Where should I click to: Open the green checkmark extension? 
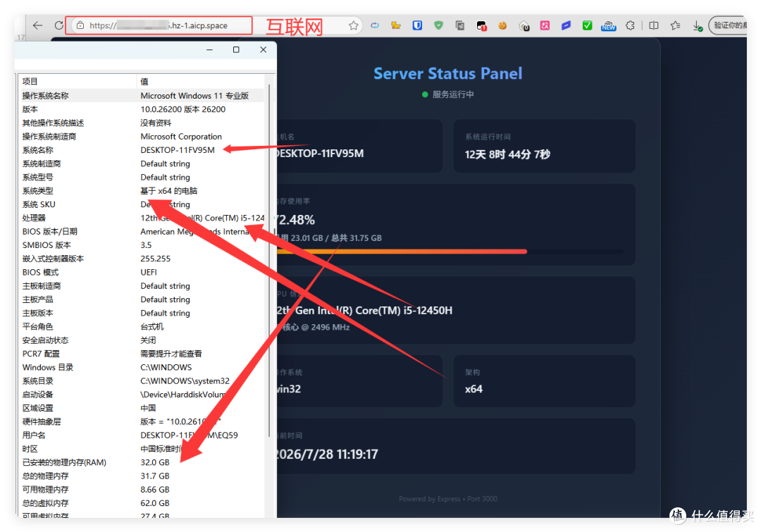coord(587,25)
